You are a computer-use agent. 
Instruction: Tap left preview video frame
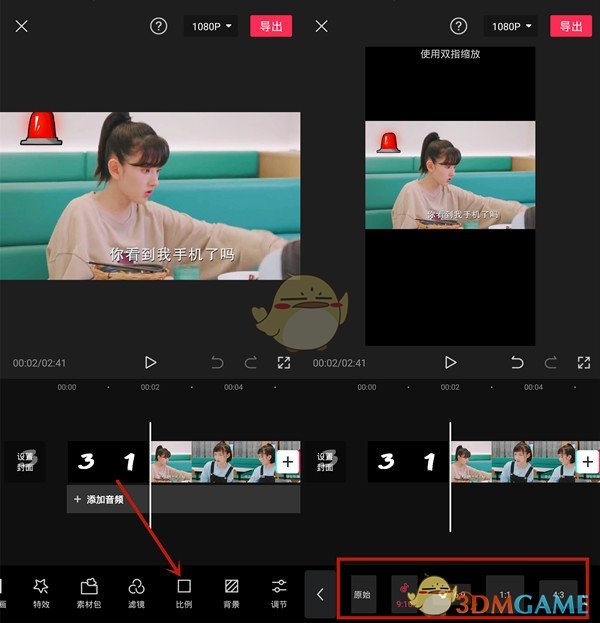pyautogui.click(x=150, y=196)
